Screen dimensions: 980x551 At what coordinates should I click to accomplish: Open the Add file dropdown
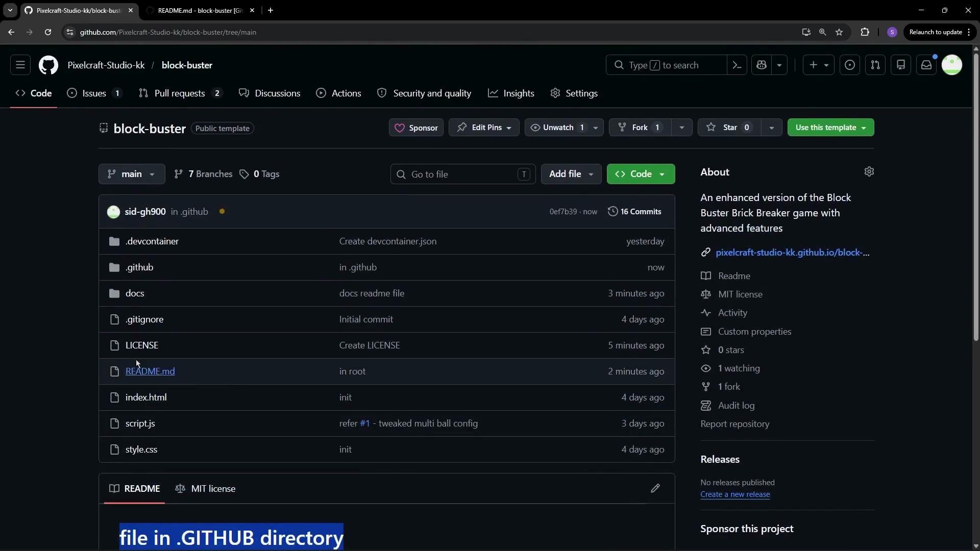pyautogui.click(x=571, y=174)
